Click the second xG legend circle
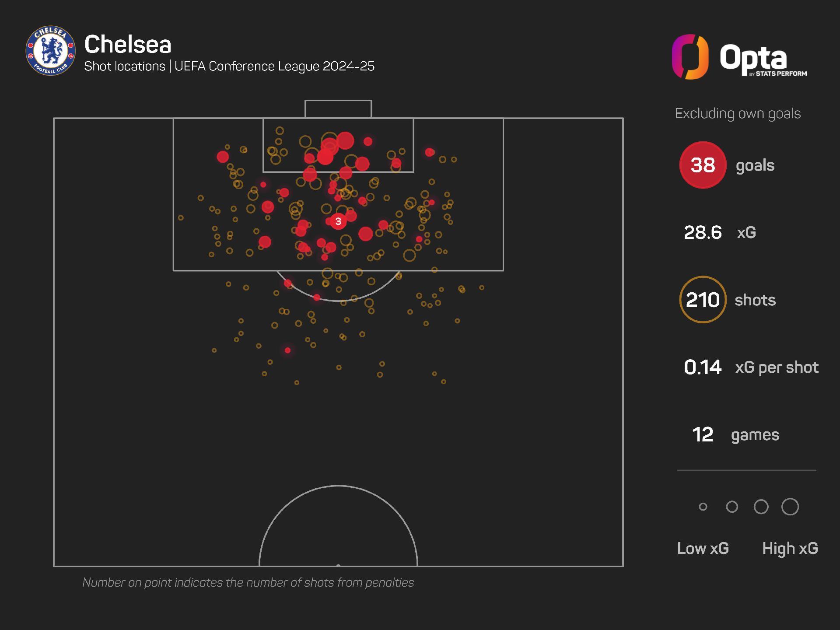 click(x=732, y=507)
